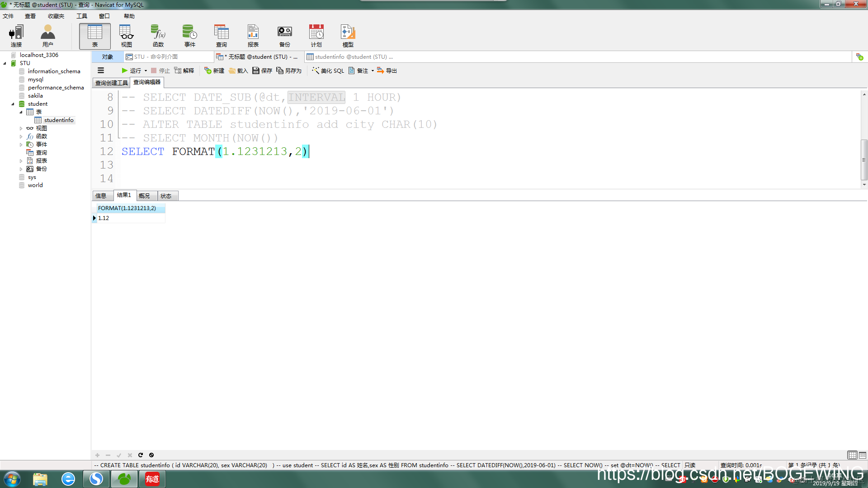Click the 导出 export button
The height and width of the screenshot is (488, 868).
(x=387, y=70)
